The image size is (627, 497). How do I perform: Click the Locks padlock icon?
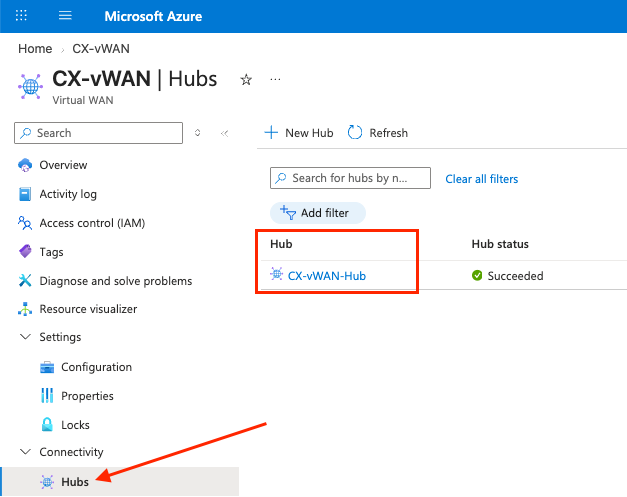pos(47,425)
